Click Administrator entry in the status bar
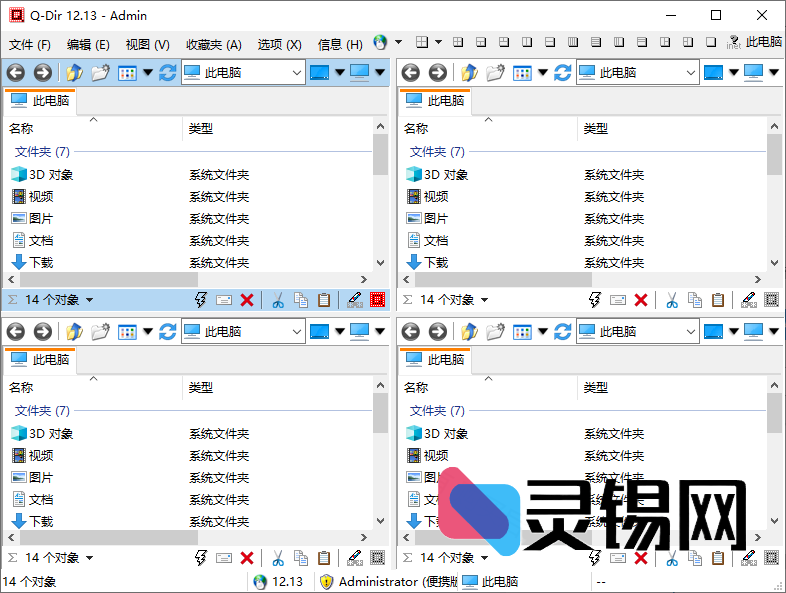Viewport: 786px width, 593px height. pyautogui.click(x=389, y=581)
